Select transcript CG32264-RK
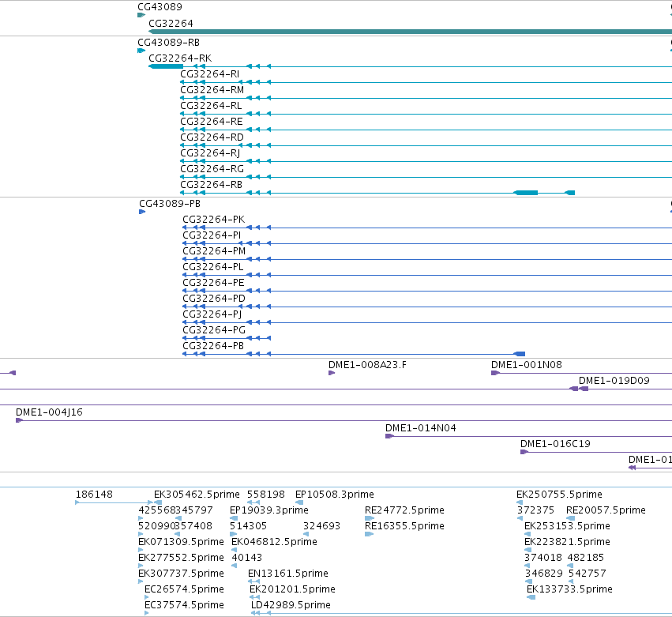Screen dimensions: 672x617 (180, 58)
